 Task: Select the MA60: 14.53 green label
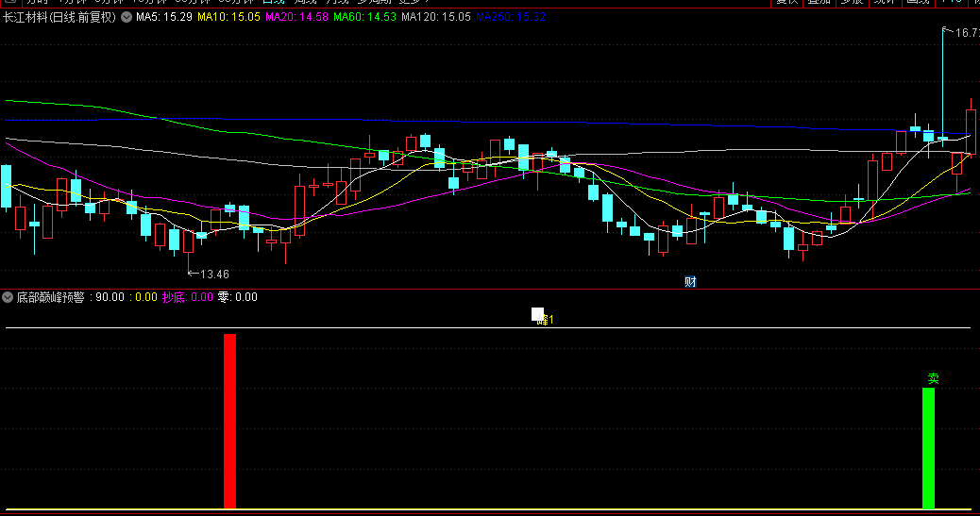click(x=364, y=17)
